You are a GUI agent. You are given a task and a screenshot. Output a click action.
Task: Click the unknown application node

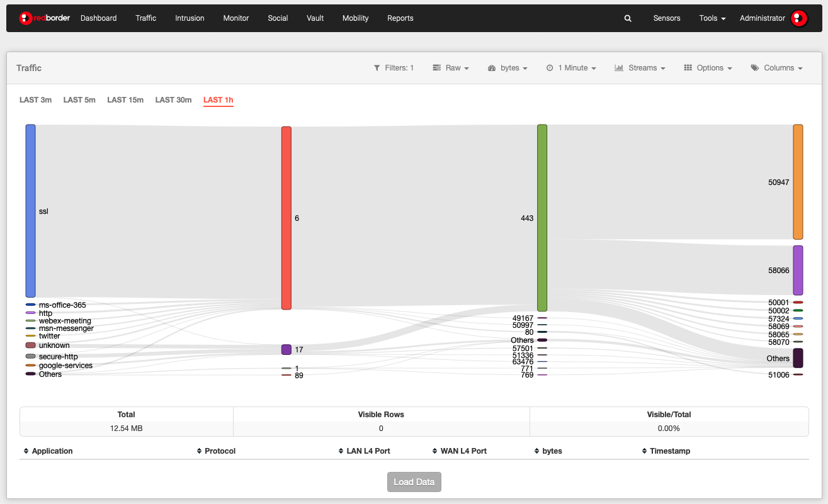point(30,345)
